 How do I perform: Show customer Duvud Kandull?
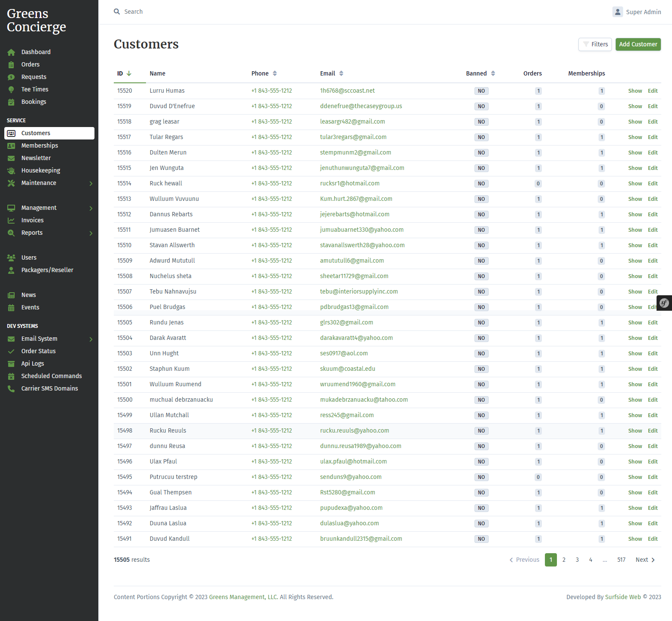pyautogui.click(x=635, y=539)
